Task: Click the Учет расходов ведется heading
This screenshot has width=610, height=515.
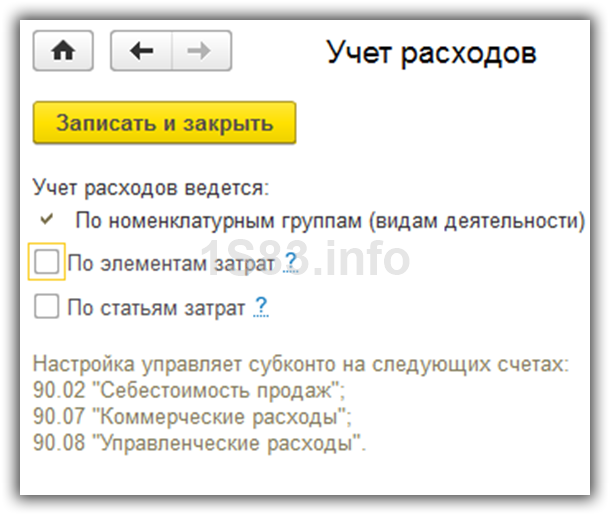Action: (x=151, y=187)
